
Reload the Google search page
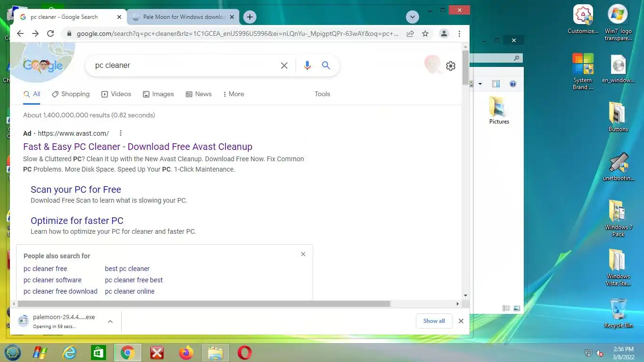(x=50, y=33)
